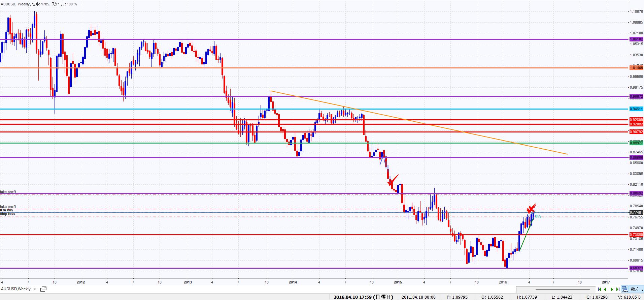
Task: Open the chart windows list icon next to the tab
Action: coord(43,289)
